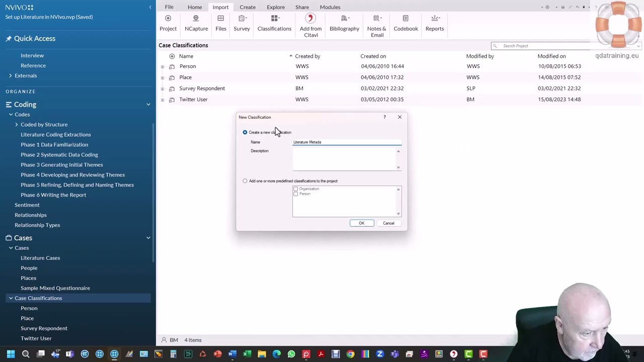Screen dimensions: 644x362
Task: Click the Quick Access pin icon
Action: pyautogui.click(x=9, y=39)
